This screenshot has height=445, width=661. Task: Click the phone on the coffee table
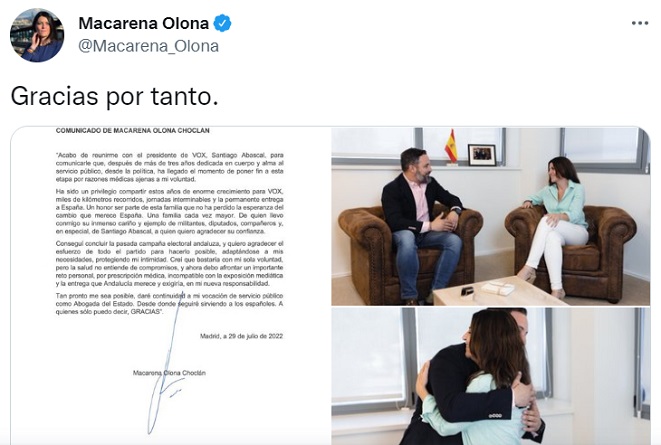pyautogui.click(x=468, y=290)
